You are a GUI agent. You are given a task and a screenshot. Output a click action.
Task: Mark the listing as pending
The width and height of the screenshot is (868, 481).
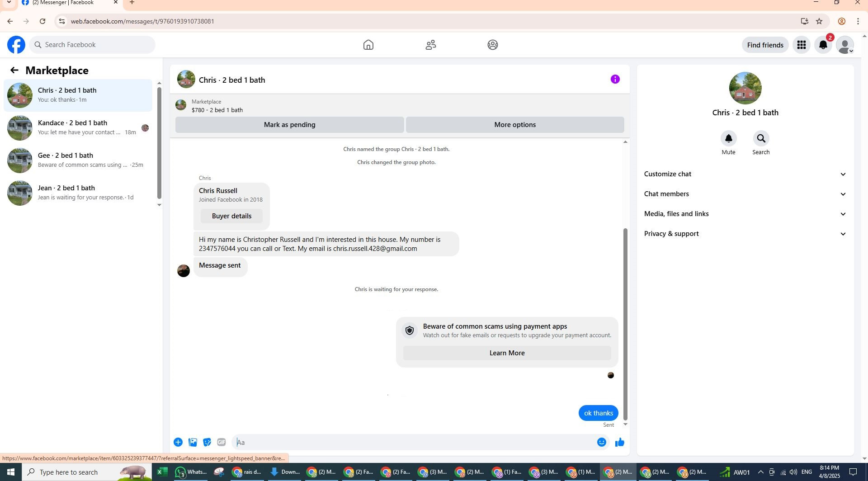pyautogui.click(x=289, y=125)
